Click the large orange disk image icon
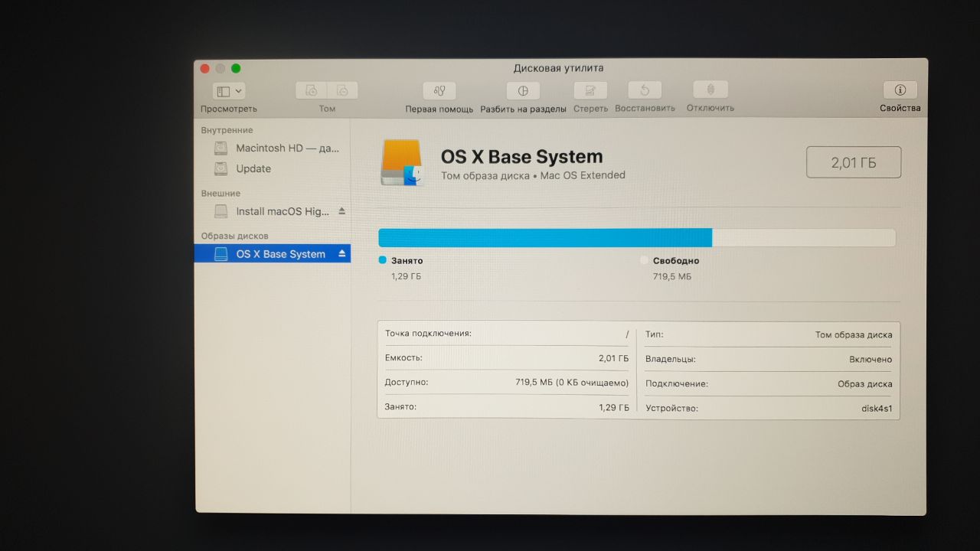This screenshot has width=980, height=551. 402,162
